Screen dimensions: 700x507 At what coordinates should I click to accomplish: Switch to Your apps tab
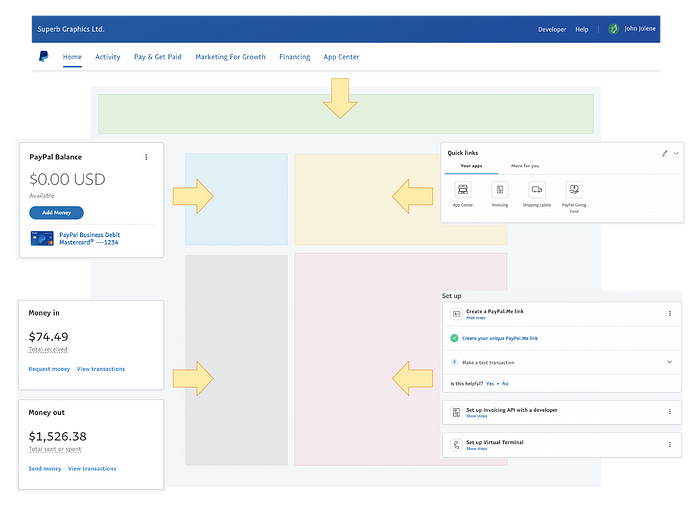tap(471, 166)
